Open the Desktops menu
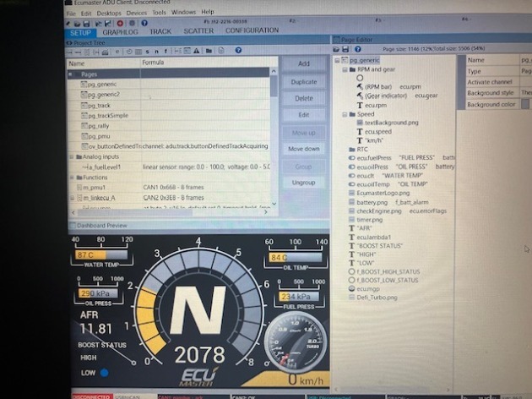This screenshot has width=532, height=399. [x=109, y=14]
